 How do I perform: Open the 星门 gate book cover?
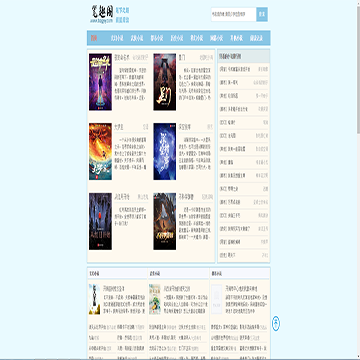(x=165, y=82)
